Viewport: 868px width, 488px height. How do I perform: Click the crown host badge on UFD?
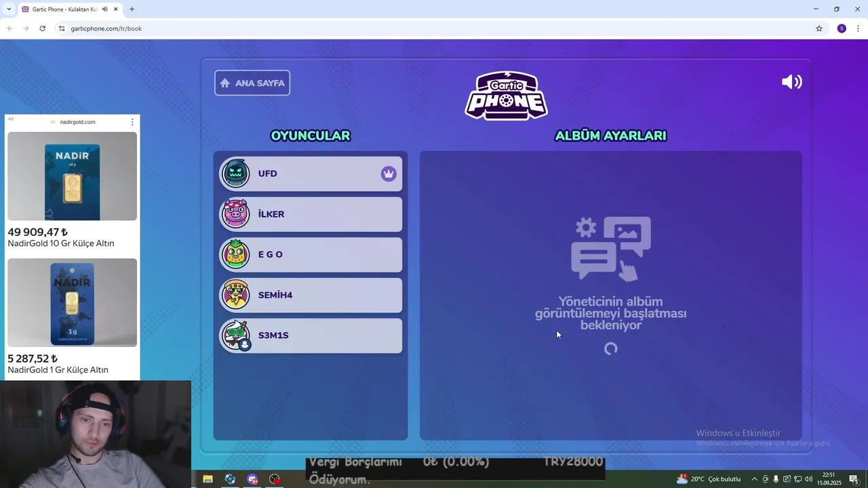389,174
